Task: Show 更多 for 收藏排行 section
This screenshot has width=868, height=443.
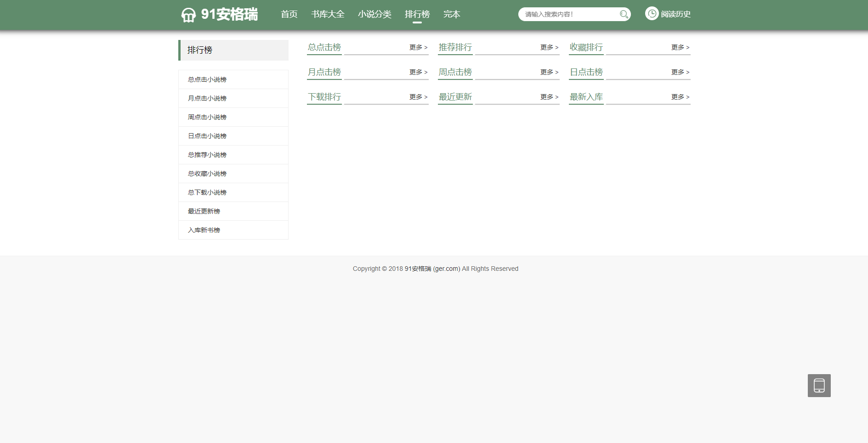Action: tap(680, 47)
